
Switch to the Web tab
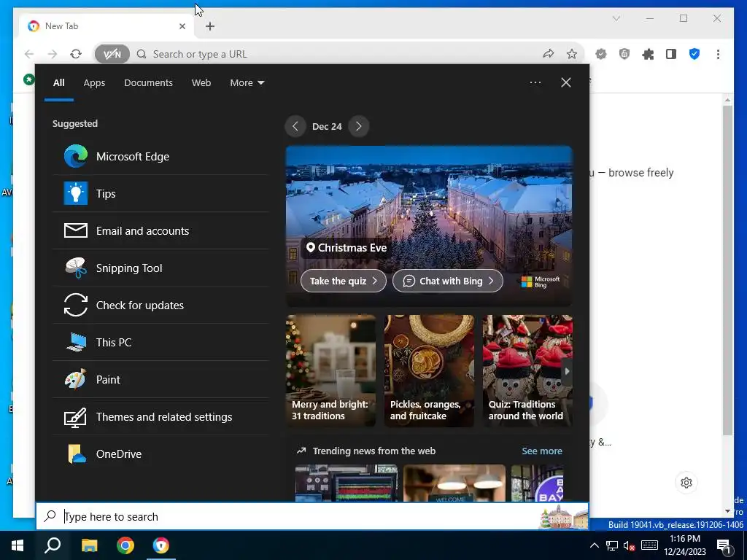(201, 83)
